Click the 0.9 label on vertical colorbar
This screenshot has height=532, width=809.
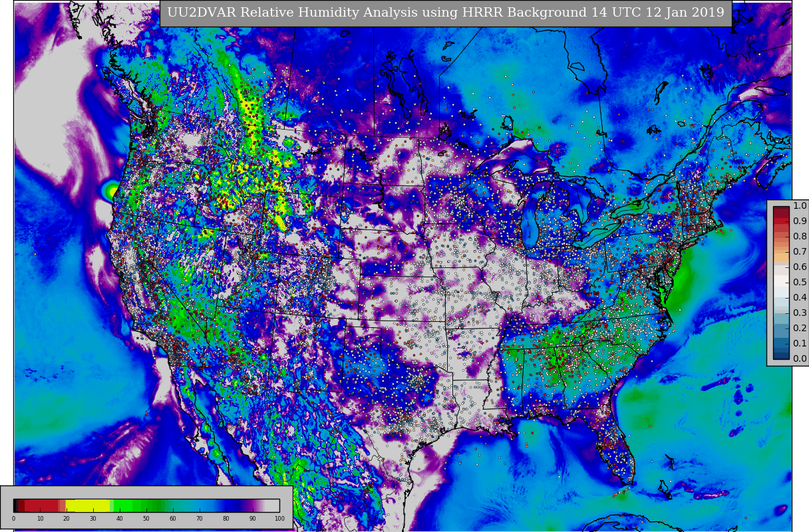pyautogui.click(x=800, y=221)
